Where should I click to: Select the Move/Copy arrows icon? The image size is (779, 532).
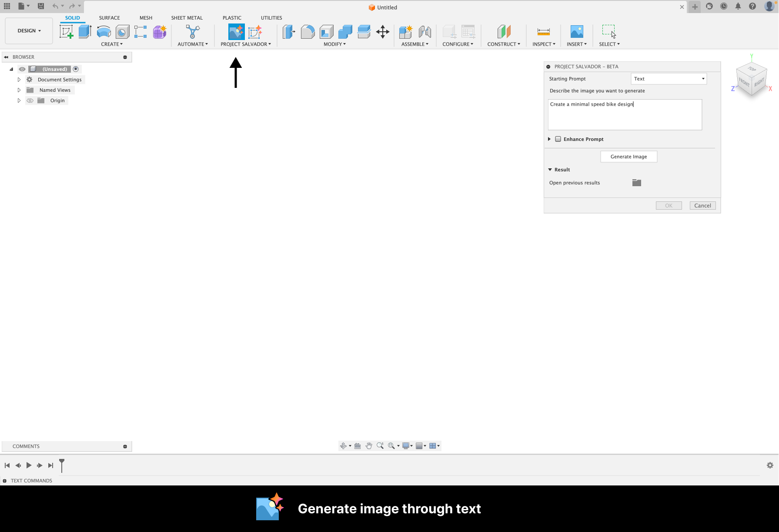click(x=383, y=32)
